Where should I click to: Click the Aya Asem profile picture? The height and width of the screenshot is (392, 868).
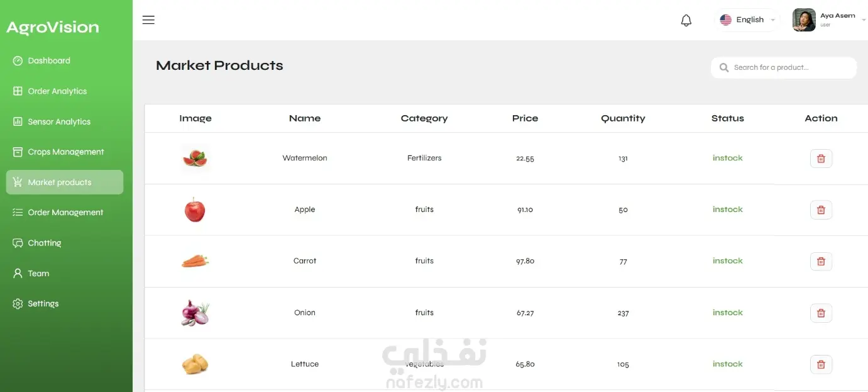click(804, 20)
